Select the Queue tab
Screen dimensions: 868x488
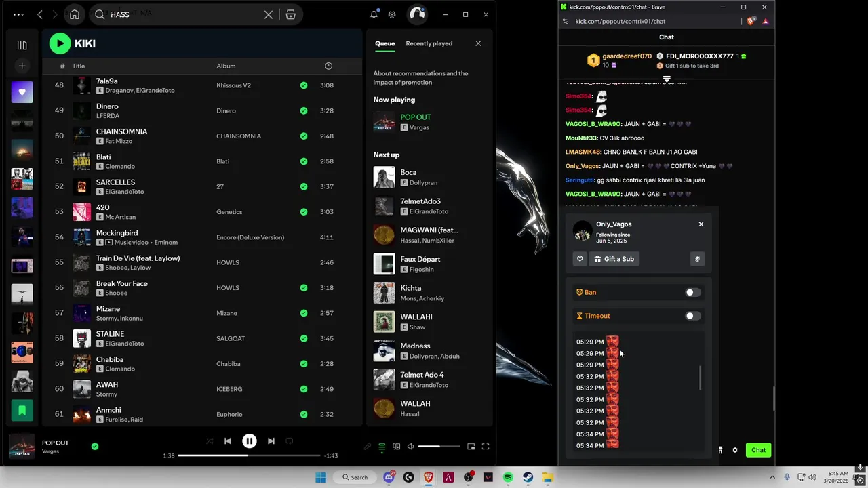[384, 43]
